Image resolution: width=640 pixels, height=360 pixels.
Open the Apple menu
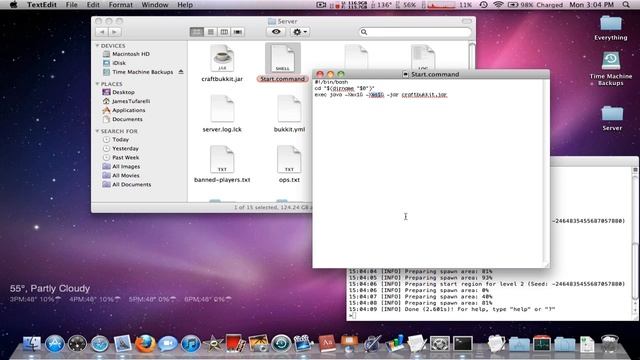click(13, 5)
